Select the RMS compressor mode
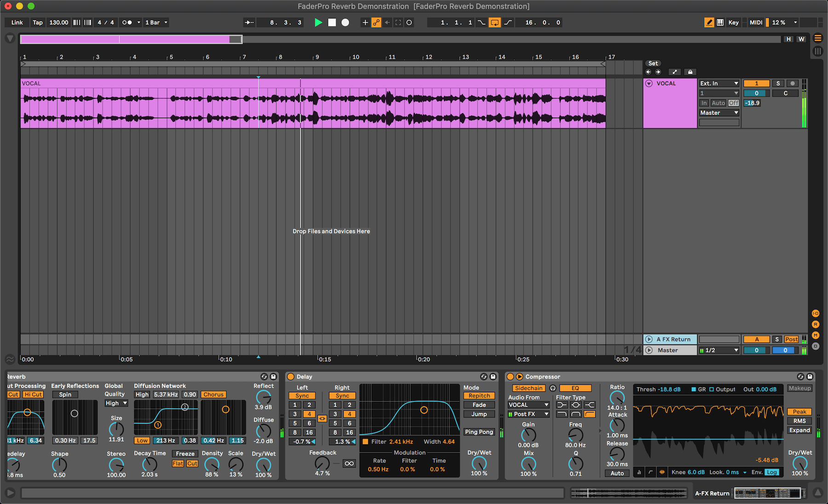 [x=799, y=421]
